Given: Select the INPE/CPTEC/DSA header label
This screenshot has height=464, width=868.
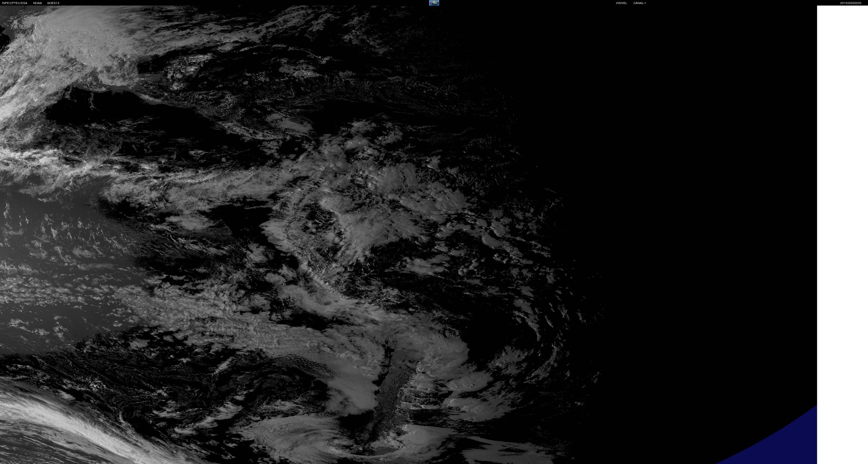Looking at the screenshot, I should [x=14, y=3].
